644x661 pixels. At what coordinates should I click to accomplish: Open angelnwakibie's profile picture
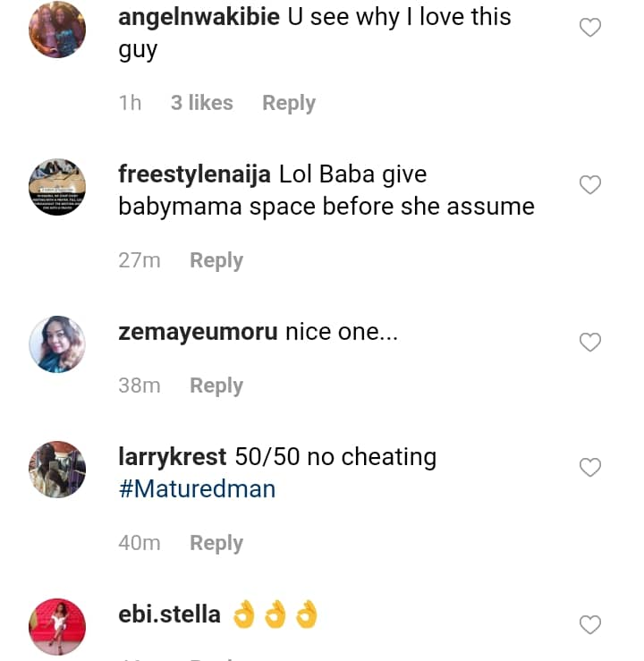click(57, 29)
